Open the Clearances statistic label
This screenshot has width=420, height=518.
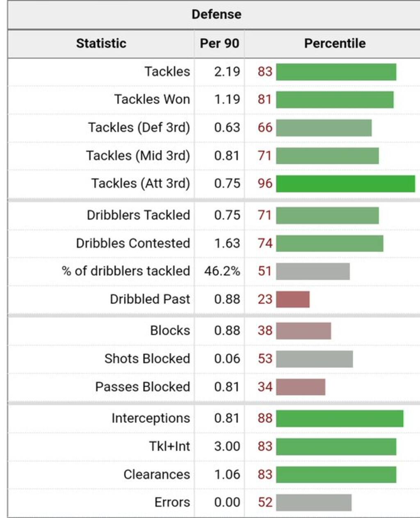pyautogui.click(x=157, y=475)
